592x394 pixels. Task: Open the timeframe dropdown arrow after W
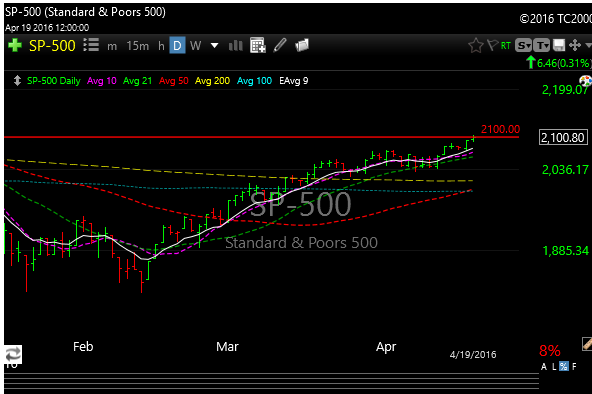click(x=214, y=46)
